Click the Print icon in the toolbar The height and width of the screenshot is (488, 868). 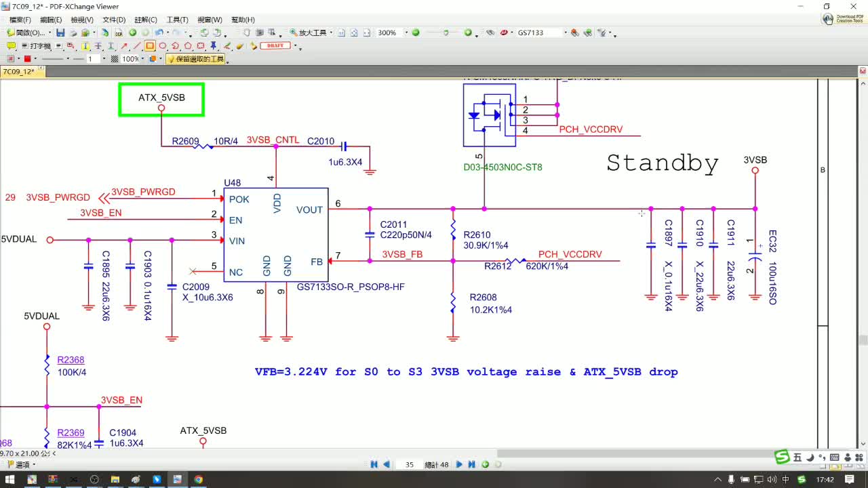[73, 33]
